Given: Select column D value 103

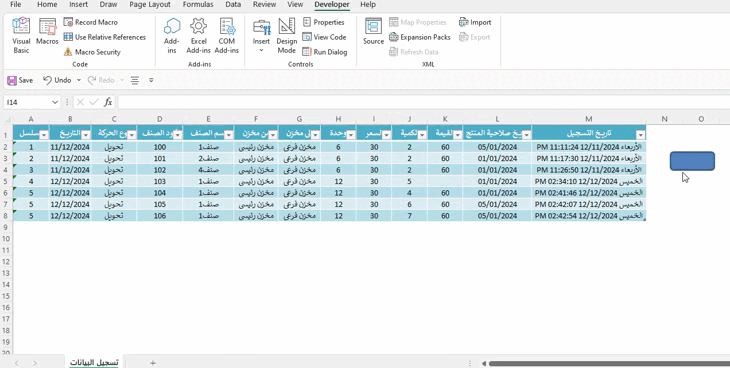Looking at the screenshot, I should point(160,181).
